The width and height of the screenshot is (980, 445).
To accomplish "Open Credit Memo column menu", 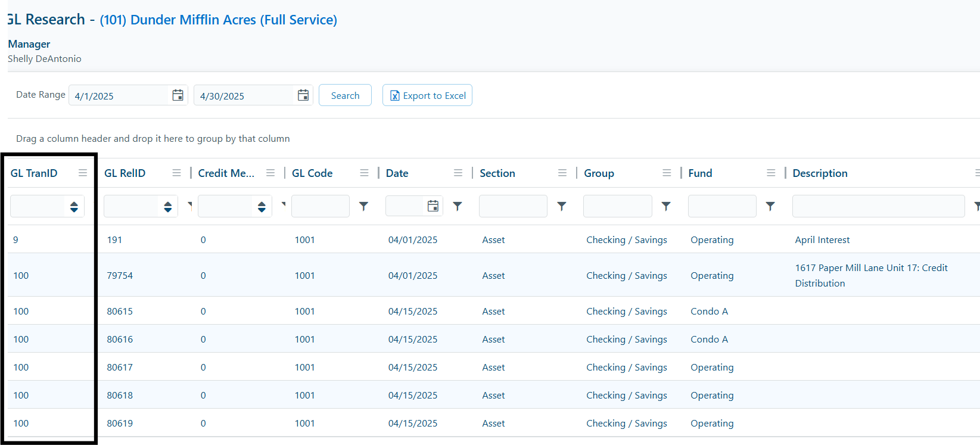I will click(x=270, y=173).
